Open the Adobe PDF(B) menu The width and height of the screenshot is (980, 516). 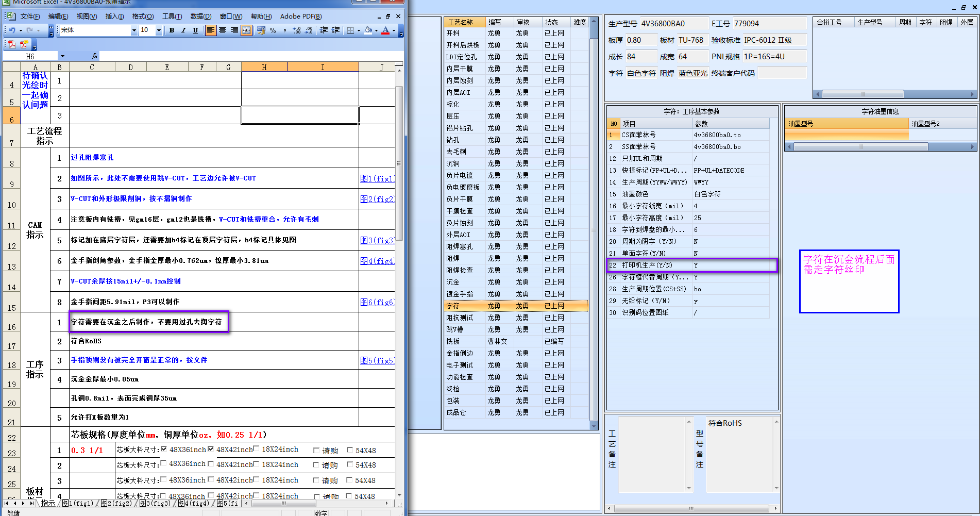[301, 16]
